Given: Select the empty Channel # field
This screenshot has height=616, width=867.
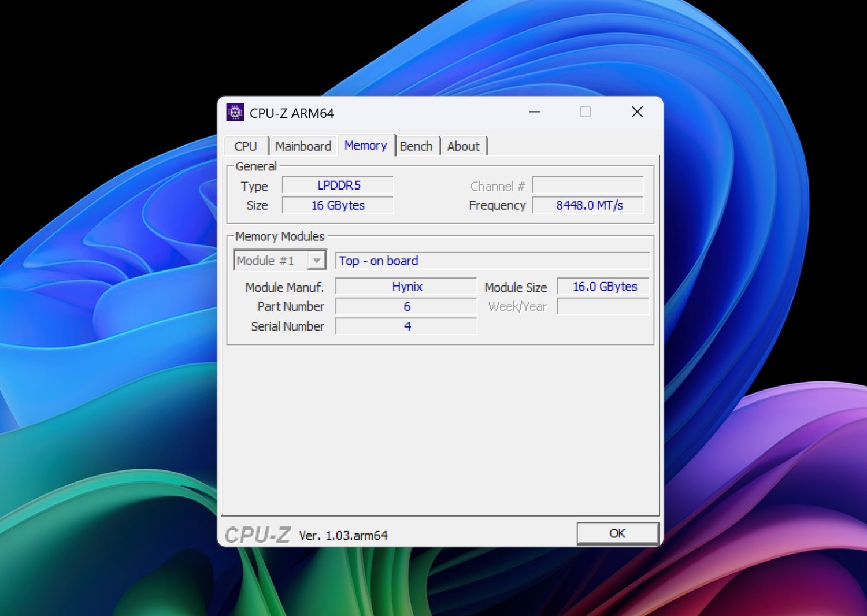Looking at the screenshot, I should click(588, 185).
